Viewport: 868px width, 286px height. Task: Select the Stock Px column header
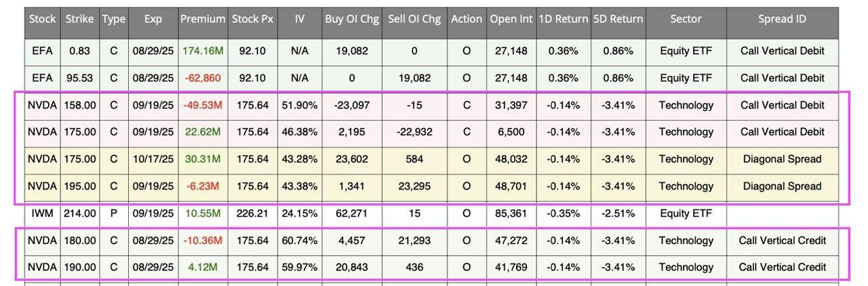coord(252,19)
